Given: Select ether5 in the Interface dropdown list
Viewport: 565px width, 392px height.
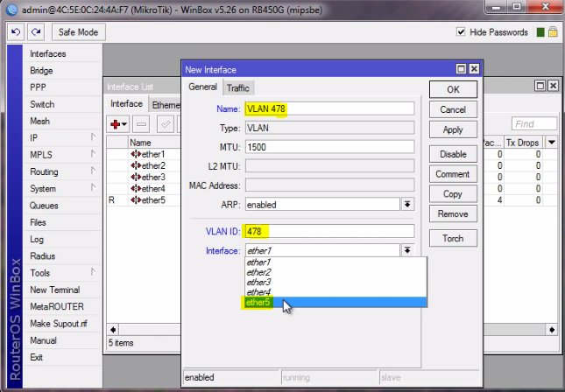Looking at the screenshot, I should click(335, 302).
